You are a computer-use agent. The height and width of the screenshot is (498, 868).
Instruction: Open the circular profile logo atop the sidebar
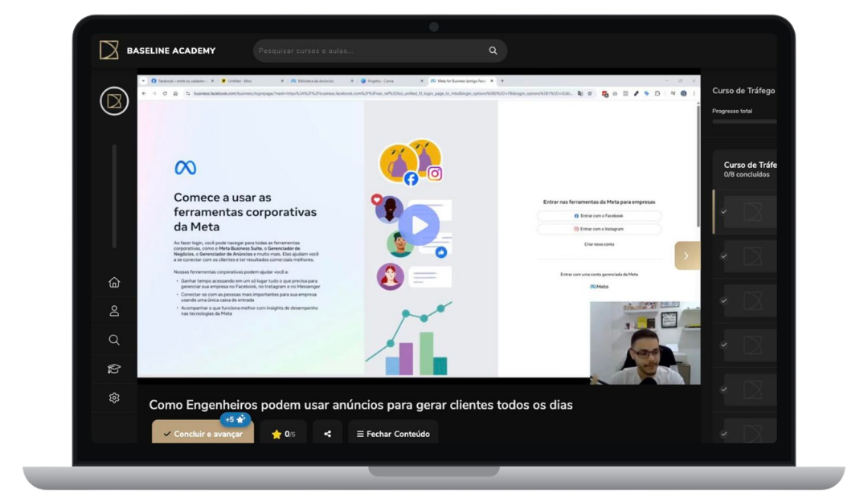tap(114, 101)
